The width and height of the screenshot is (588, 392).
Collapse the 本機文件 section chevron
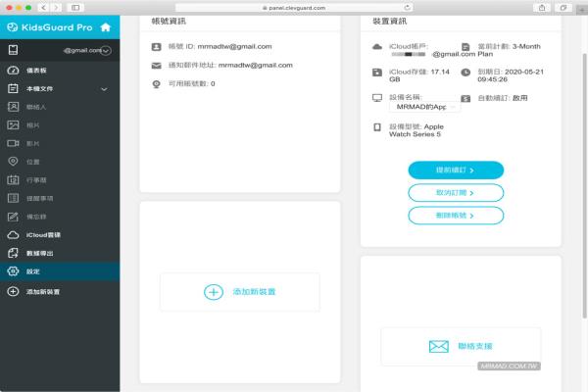(104, 89)
